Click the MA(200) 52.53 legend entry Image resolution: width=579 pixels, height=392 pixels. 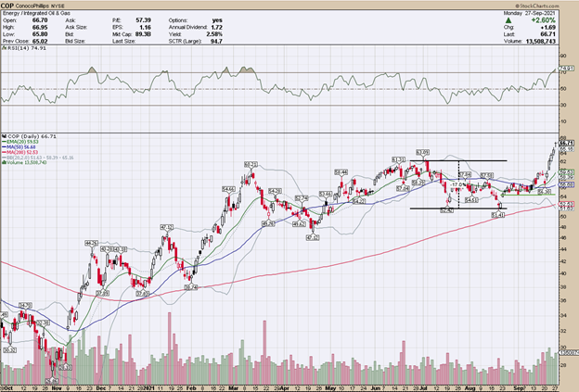pos(22,152)
